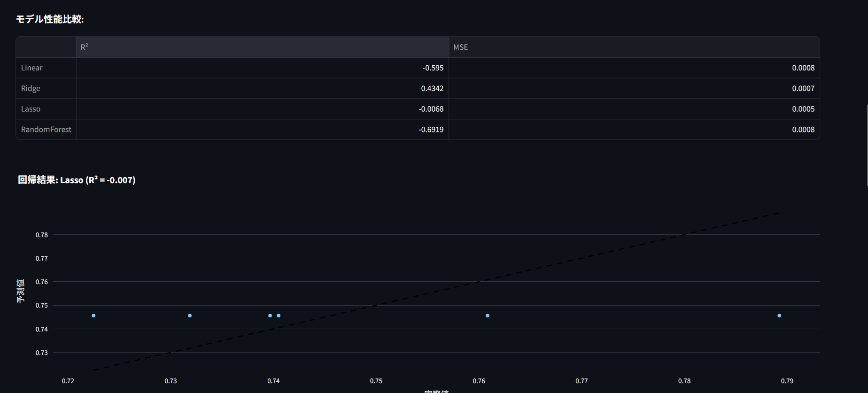Click the 回帰結果: Lasso chart heading
The width and height of the screenshot is (868, 393).
(x=77, y=180)
